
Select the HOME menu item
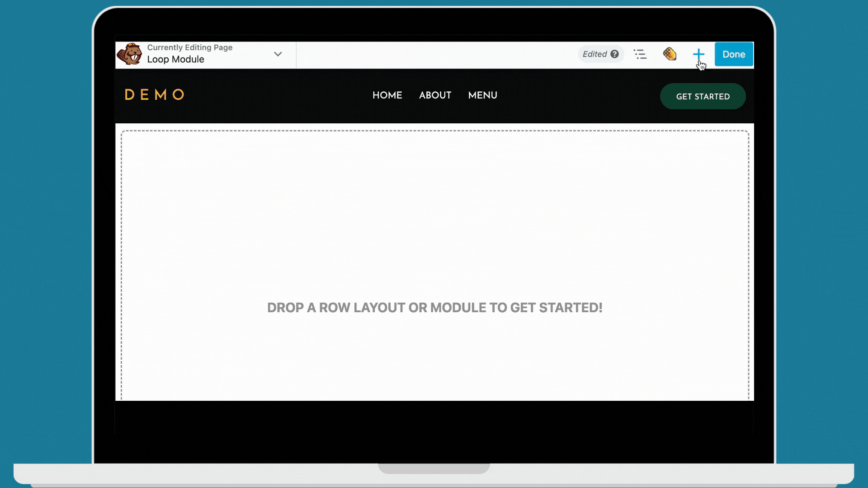tap(387, 95)
